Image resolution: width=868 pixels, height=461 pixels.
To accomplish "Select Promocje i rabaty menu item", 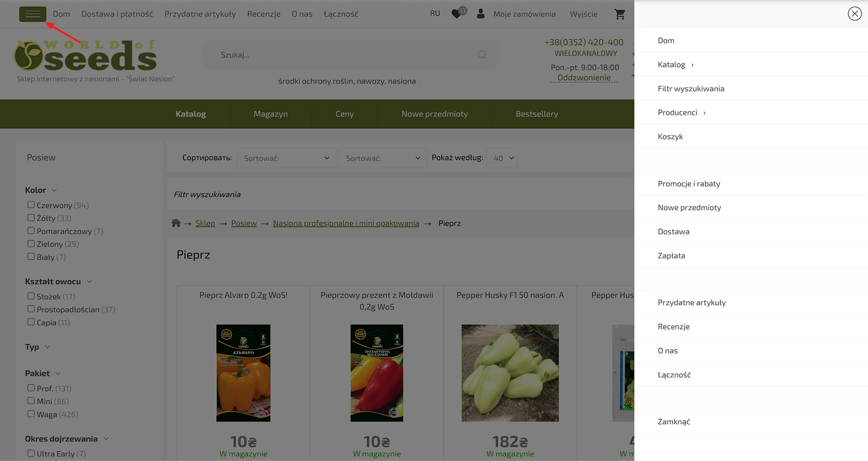I will point(688,183).
